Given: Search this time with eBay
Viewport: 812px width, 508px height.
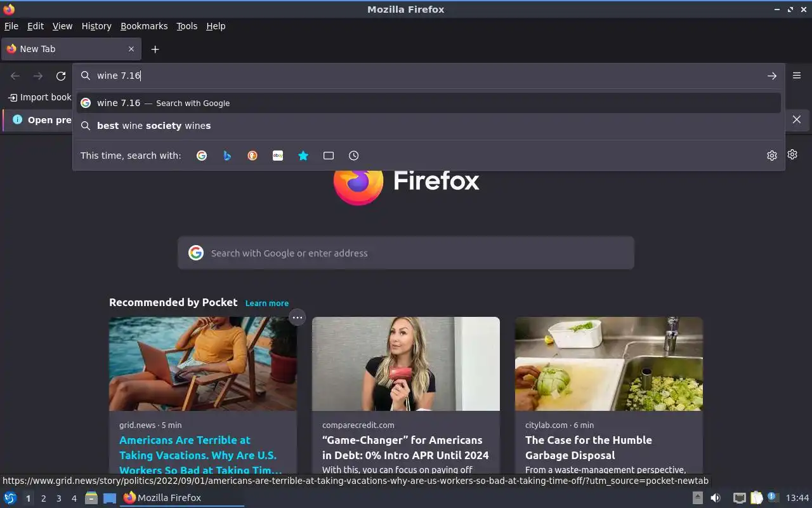Looking at the screenshot, I should (278, 156).
